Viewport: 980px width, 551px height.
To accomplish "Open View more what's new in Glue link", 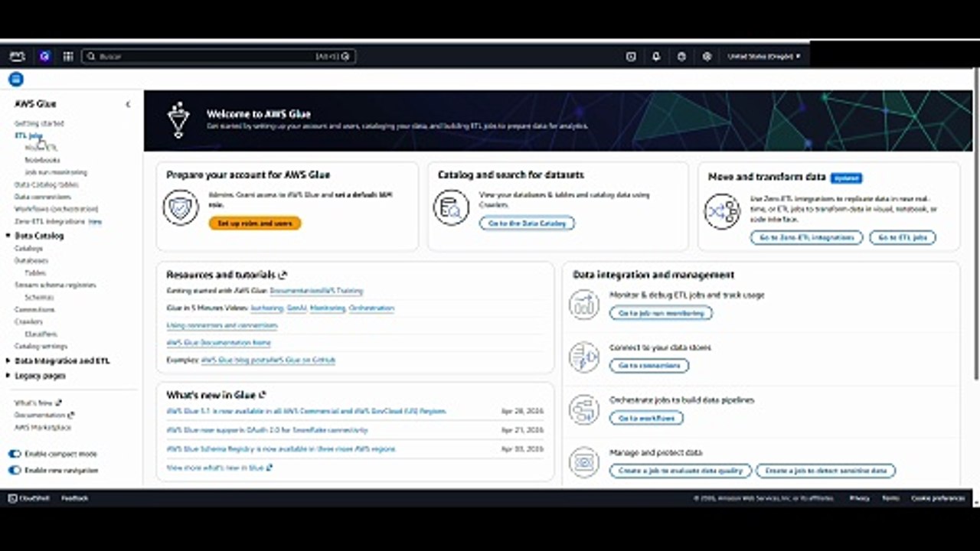I will (219, 468).
